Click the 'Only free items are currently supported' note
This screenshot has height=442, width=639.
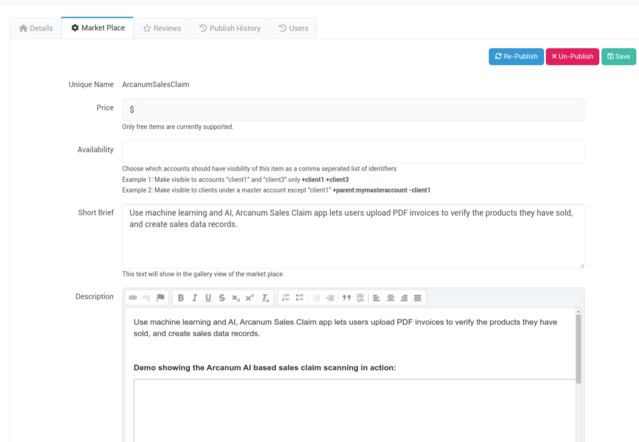(178, 127)
